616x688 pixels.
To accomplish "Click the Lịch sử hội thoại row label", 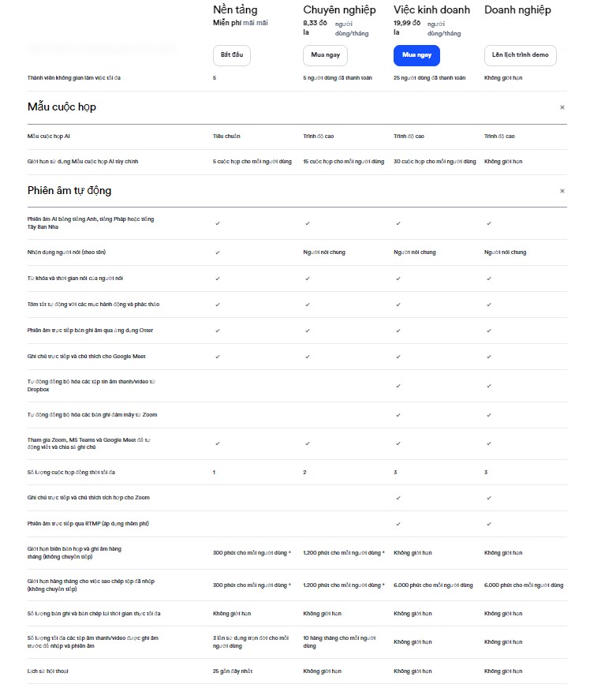I will pyautogui.click(x=48, y=671).
